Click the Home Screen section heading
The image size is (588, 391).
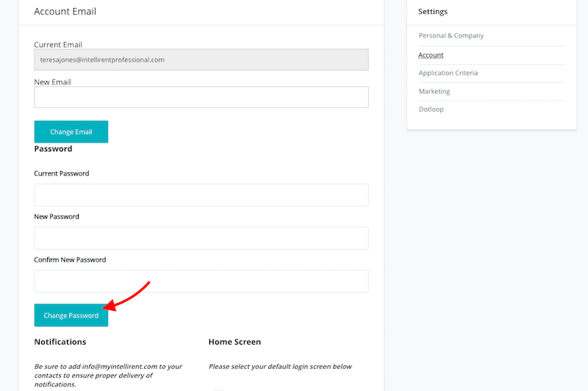(234, 342)
